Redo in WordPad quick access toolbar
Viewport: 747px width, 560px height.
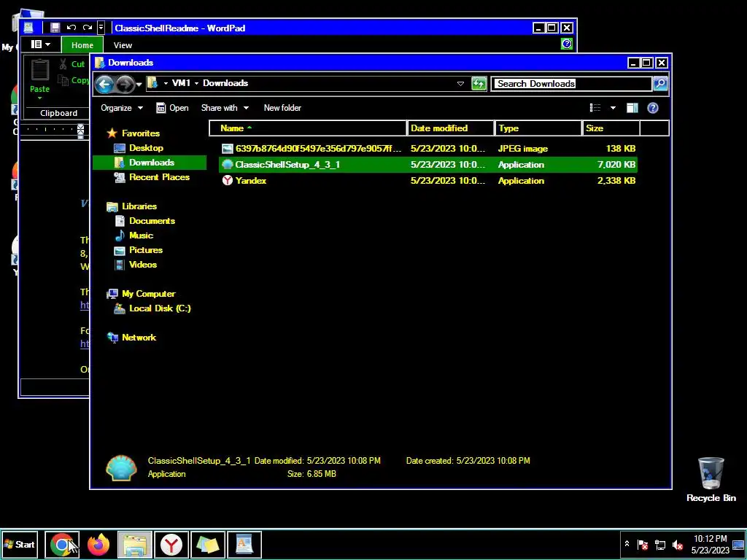coord(88,28)
